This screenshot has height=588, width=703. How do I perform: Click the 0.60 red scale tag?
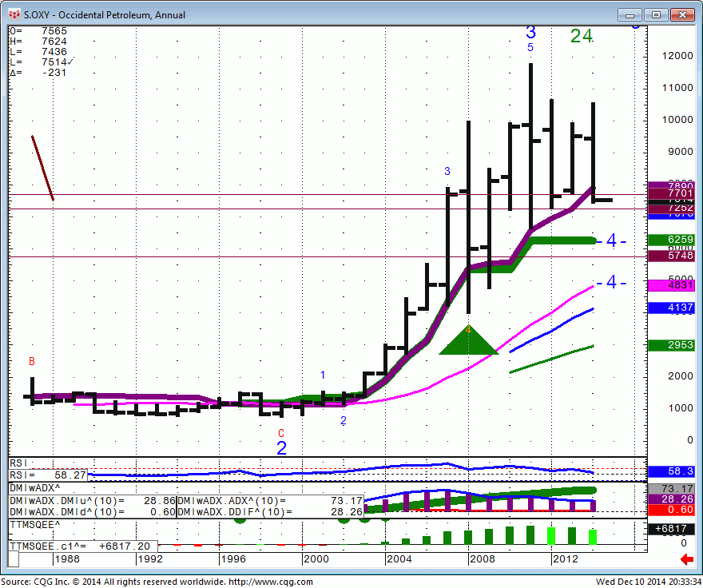tap(671, 510)
